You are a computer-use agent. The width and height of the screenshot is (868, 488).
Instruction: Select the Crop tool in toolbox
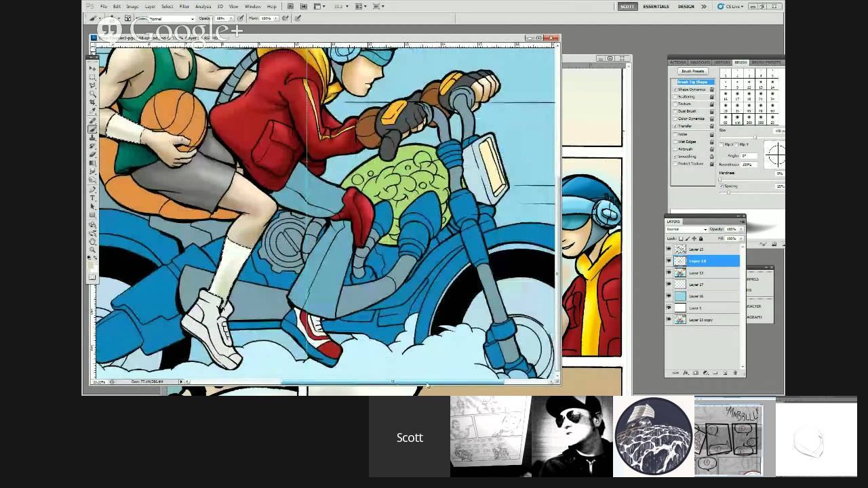click(92, 103)
